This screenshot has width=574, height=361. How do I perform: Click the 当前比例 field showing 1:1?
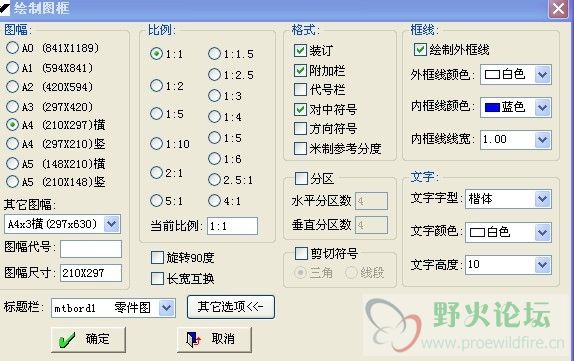(x=232, y=226)
